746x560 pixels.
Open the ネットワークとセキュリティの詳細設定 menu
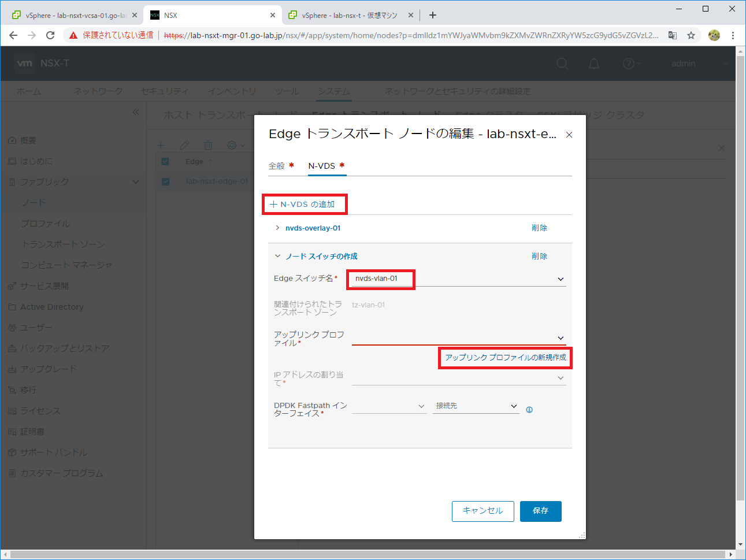point(458,91)
